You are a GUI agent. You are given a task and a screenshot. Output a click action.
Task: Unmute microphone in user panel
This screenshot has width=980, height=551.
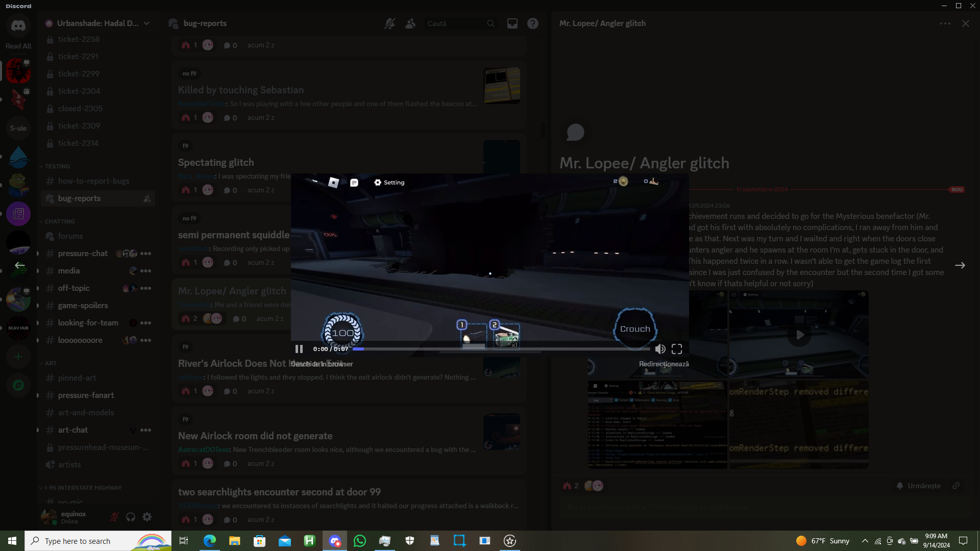[114, 517]
